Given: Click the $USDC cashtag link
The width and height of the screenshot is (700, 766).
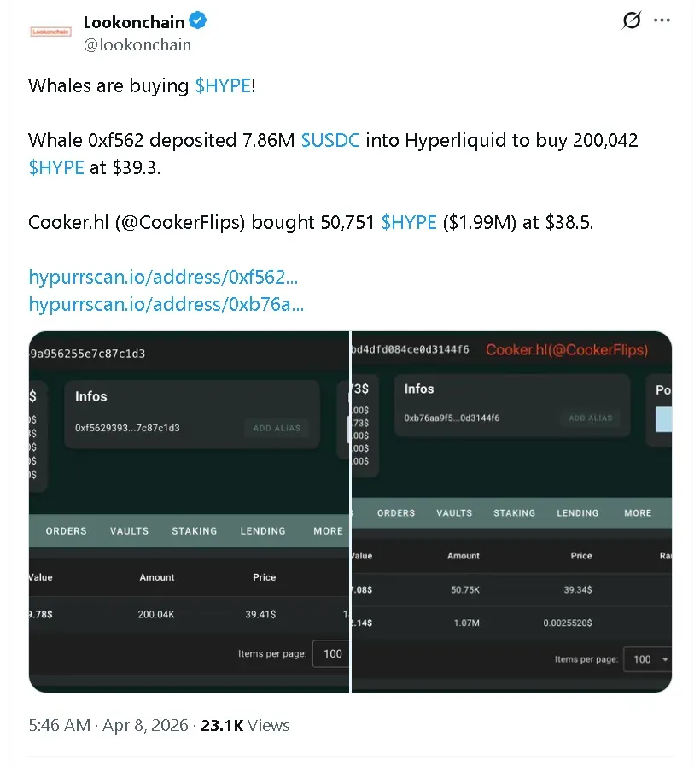Looking at the screenshot, I should [330, 140].
